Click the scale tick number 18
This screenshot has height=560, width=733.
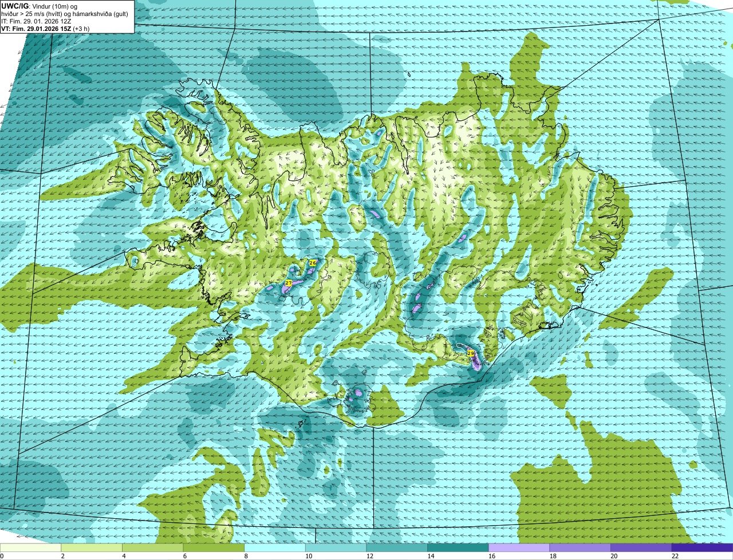pyautogui.click(x=553, y=556)
